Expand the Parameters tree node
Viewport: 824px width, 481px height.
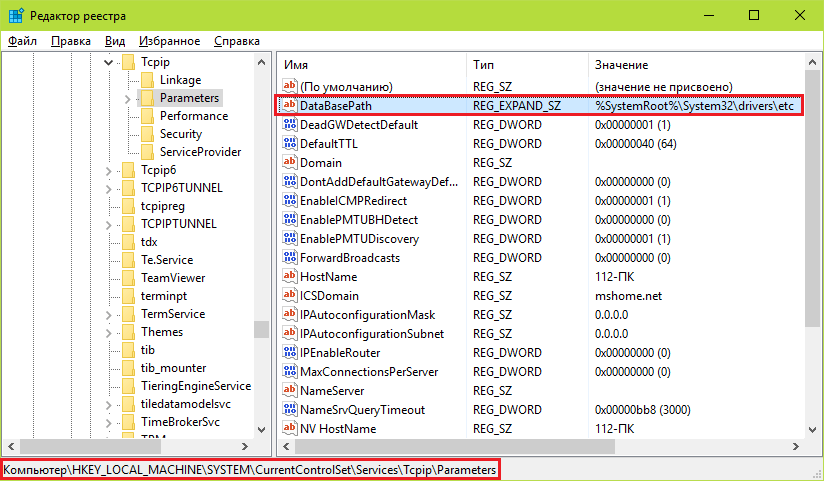(x=128, y=98)
